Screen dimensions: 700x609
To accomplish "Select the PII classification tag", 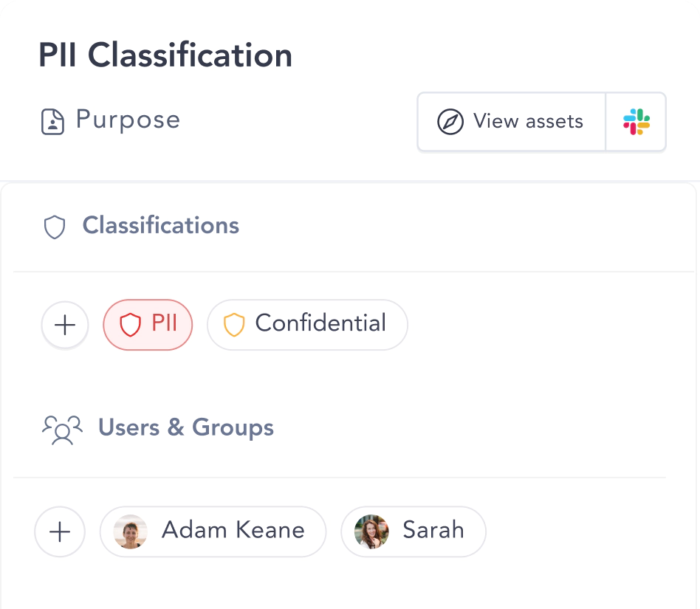I will [x=148, y=325].
